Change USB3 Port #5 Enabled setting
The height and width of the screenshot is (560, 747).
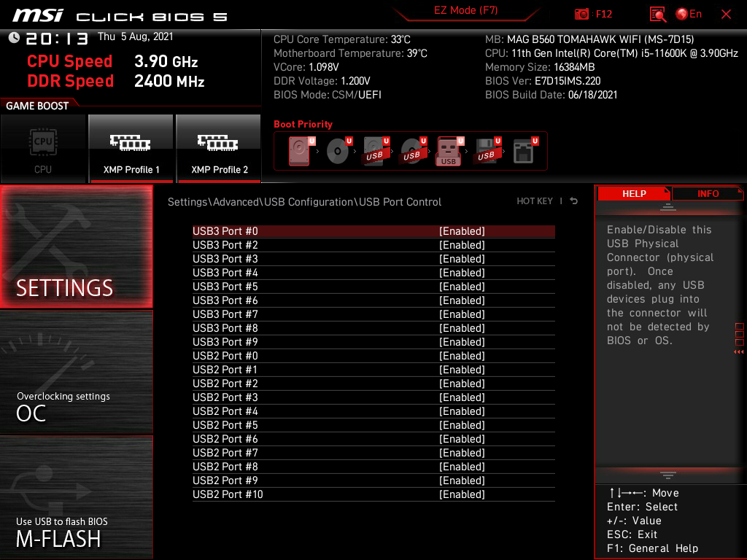462,286
